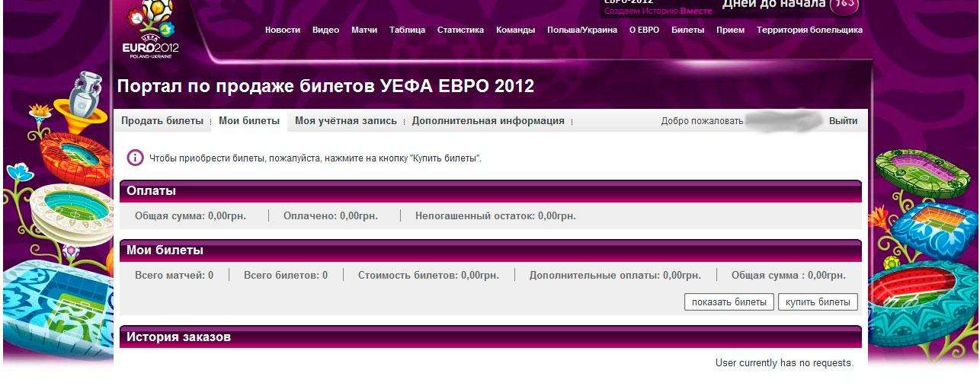Click the О ЕВРО menu link
The image size is (980, 386).
[x=644, y=30]
